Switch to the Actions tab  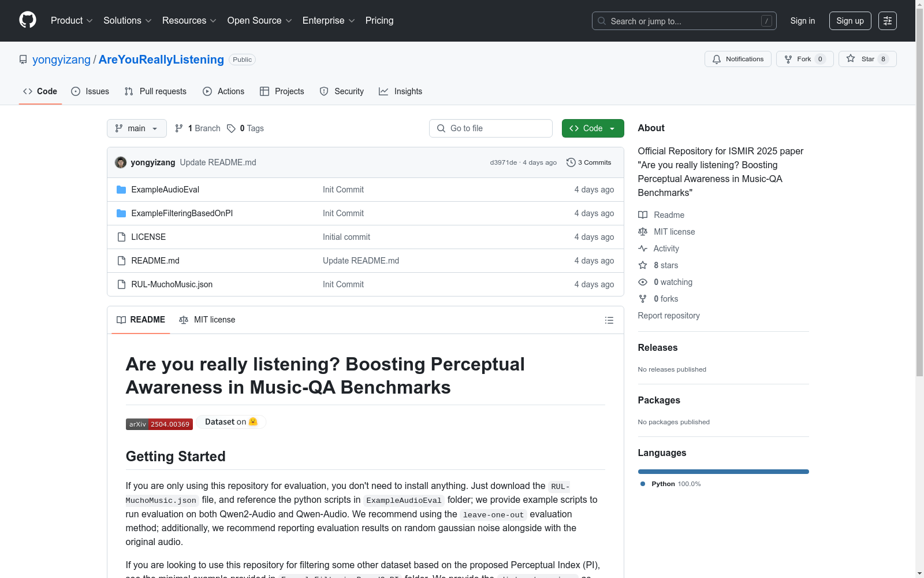tap(223, 91)
